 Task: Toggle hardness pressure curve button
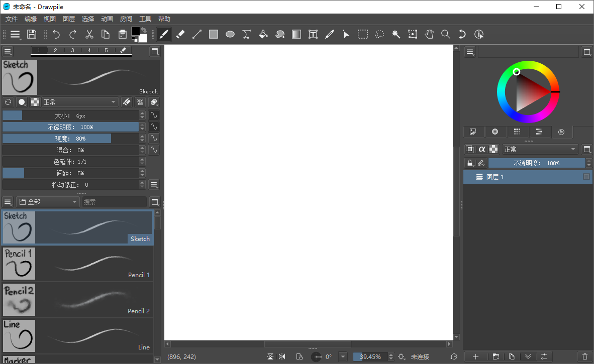pyautogui.click(x=153, y=139)
